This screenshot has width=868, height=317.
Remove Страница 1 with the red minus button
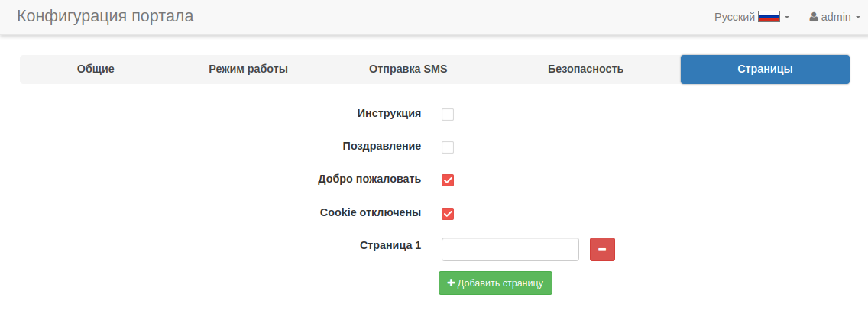(x=602, y=250)
